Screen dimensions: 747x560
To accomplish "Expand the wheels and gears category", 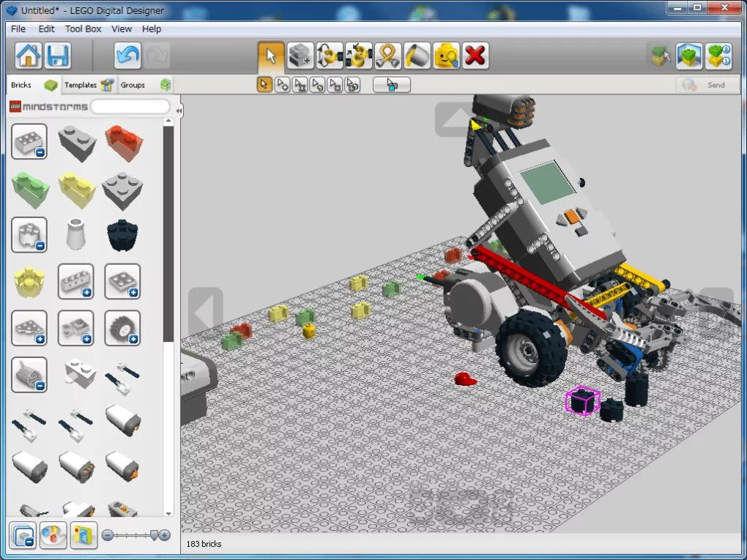I will click(x=122, y=328).
